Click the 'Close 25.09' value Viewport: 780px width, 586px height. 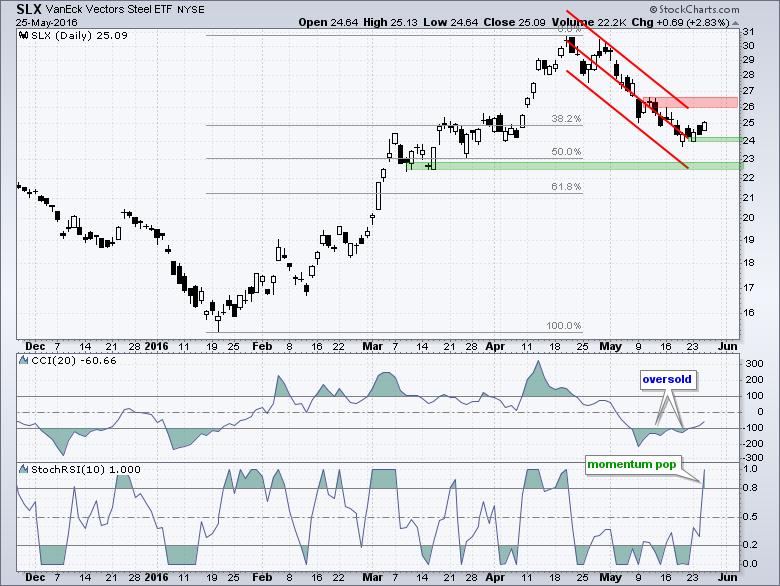514,22
